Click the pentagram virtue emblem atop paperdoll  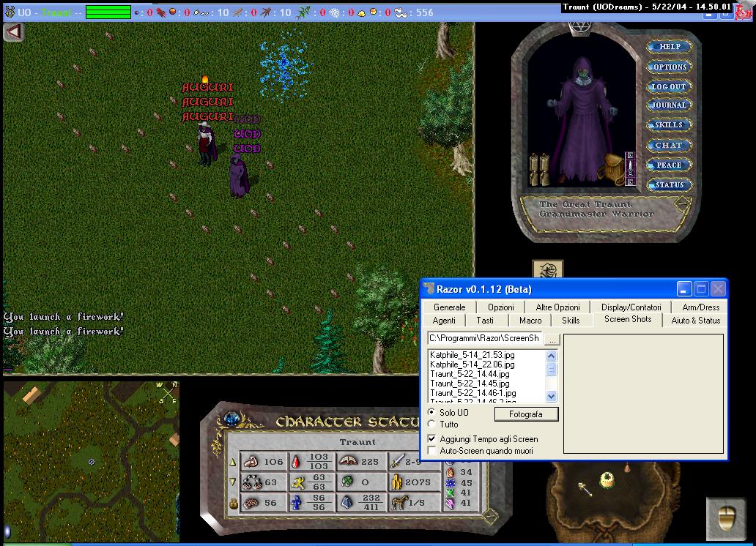point(580,28)
